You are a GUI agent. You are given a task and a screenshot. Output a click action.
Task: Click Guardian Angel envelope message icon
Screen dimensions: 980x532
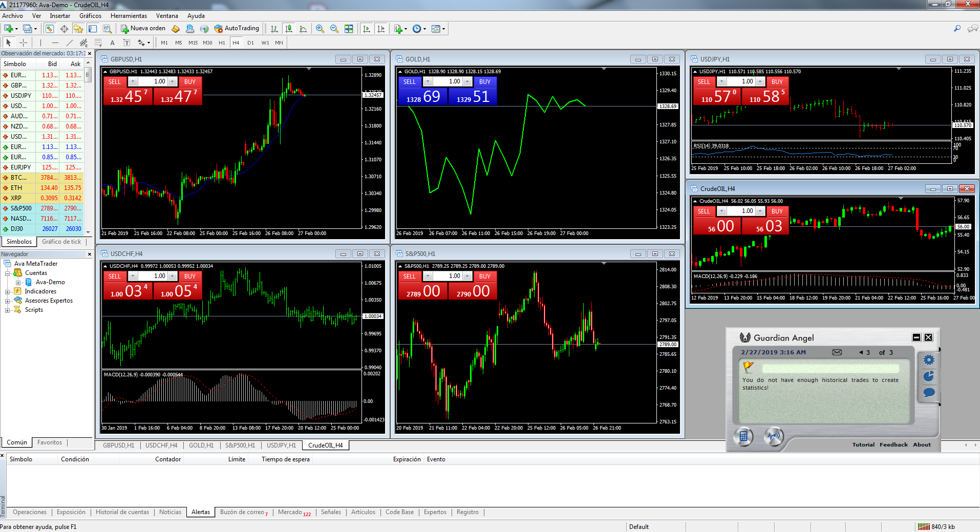click(837, 352)
